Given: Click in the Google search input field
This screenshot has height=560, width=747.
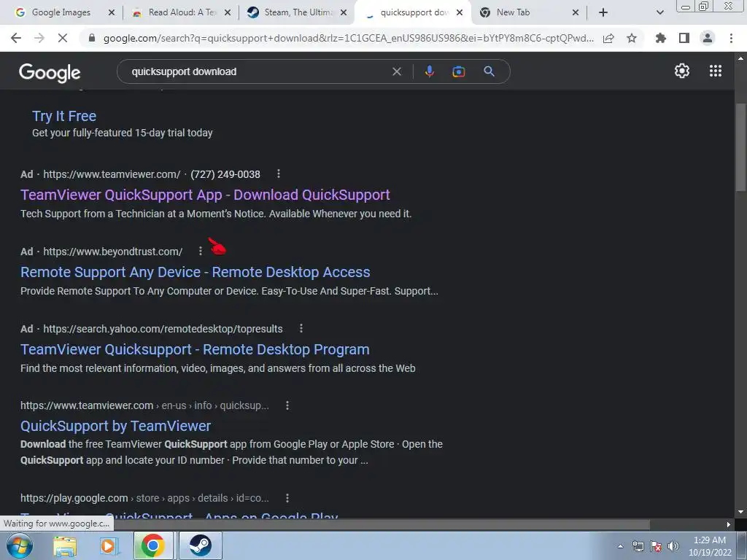Looking at the screenshot, I should [258, 71].
